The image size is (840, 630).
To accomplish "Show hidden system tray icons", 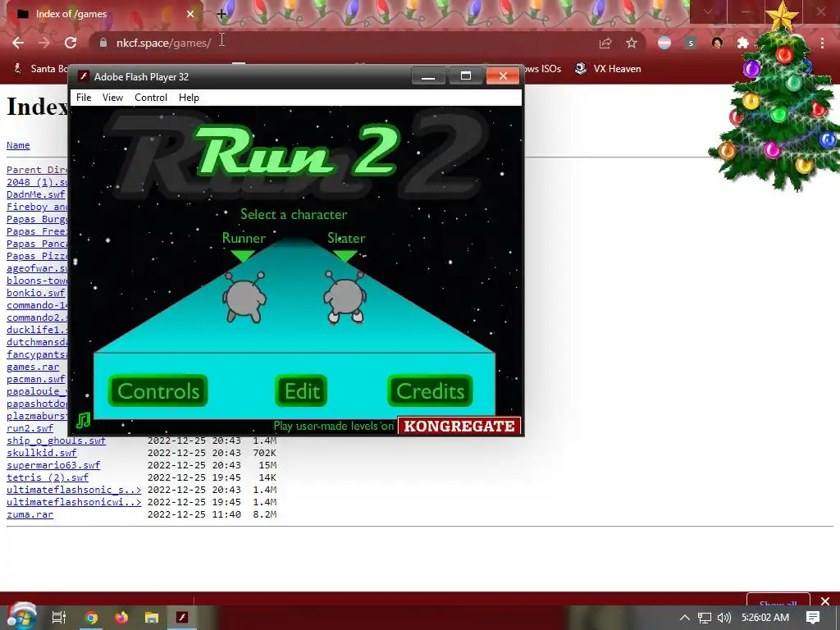I will pos(684,618).
